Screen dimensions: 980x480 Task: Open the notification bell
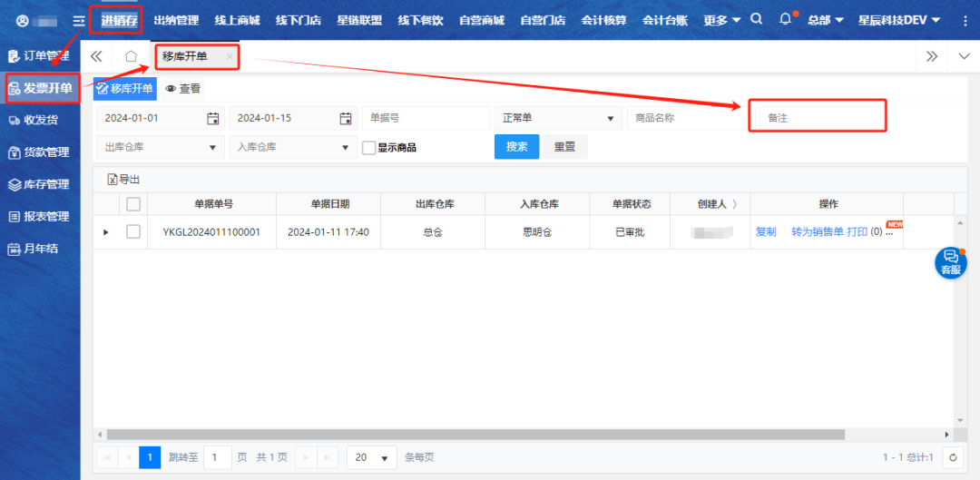pyautogui.click(x=786, y=20)
